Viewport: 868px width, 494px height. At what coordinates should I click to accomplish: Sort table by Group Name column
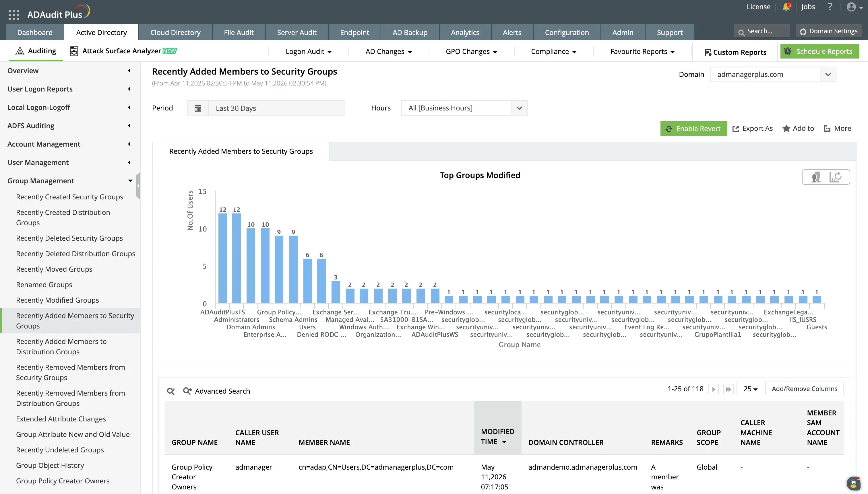[x=195, y=442]
